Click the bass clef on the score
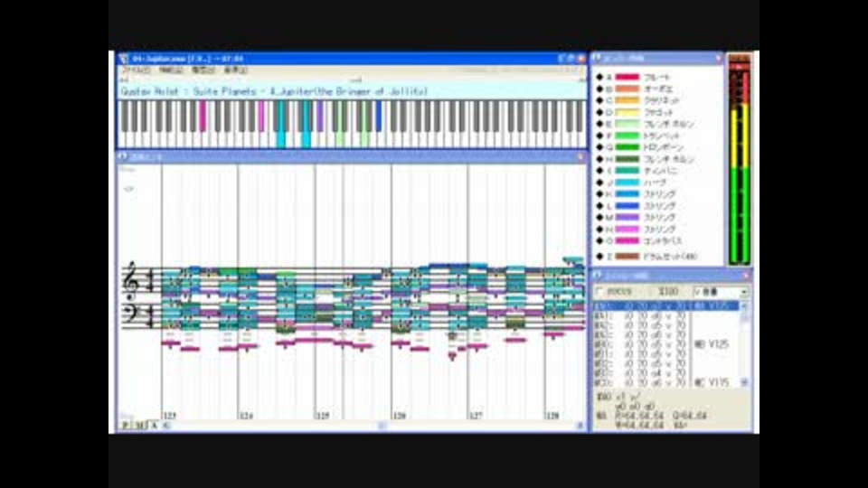 tap(130, 314)
